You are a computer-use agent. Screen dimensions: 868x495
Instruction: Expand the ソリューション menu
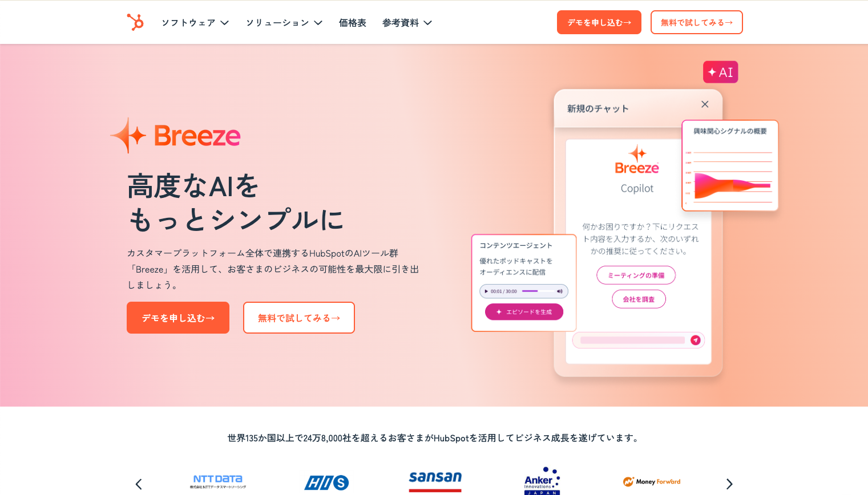coord(284,23)
